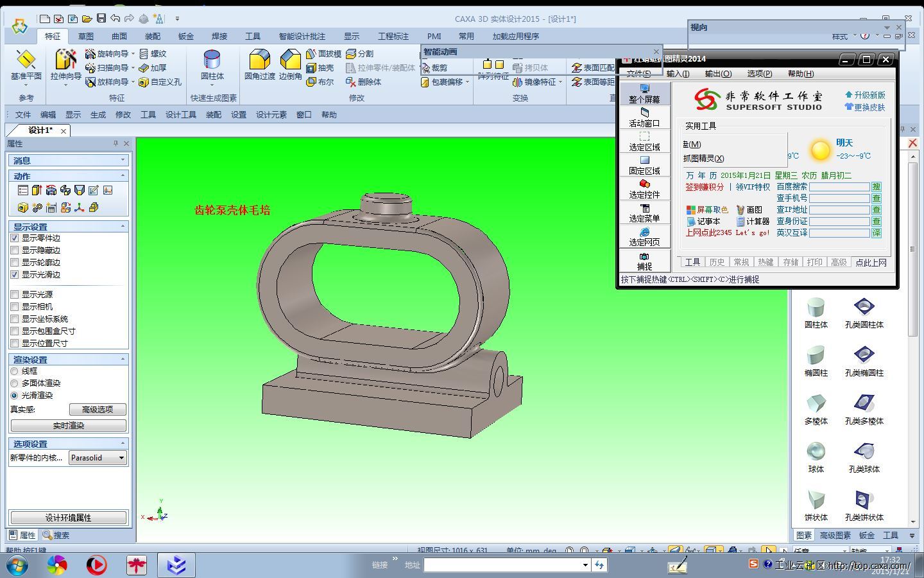Viewport: 924px width, 578px height.
Task: Switch to the 曲面 ribbon tab
Action: (x=119, y=37)
